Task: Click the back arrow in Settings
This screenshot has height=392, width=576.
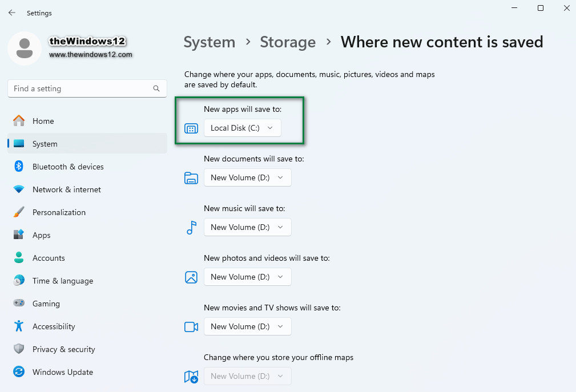Action: pos(12,13)
